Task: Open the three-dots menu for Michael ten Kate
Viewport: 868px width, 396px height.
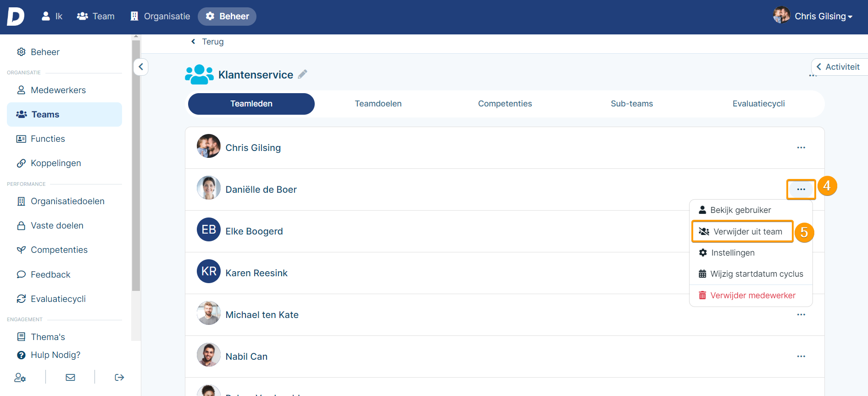Action: point(801,315)
